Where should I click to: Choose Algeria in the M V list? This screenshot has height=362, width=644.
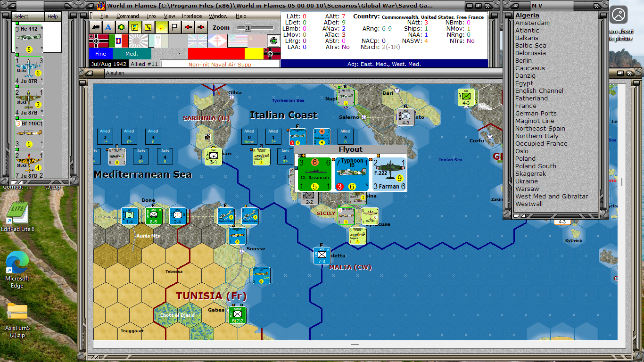click(527, 16)
